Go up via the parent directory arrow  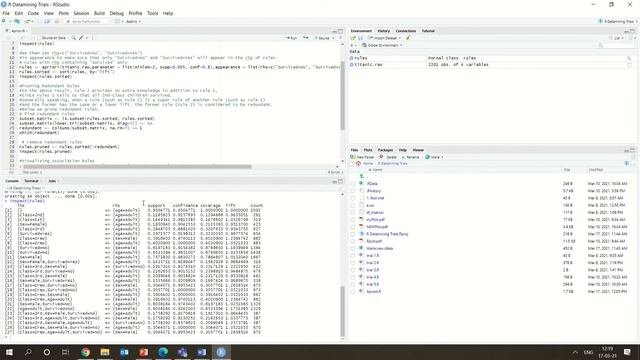pyautogui.click(x=362, y=176)
